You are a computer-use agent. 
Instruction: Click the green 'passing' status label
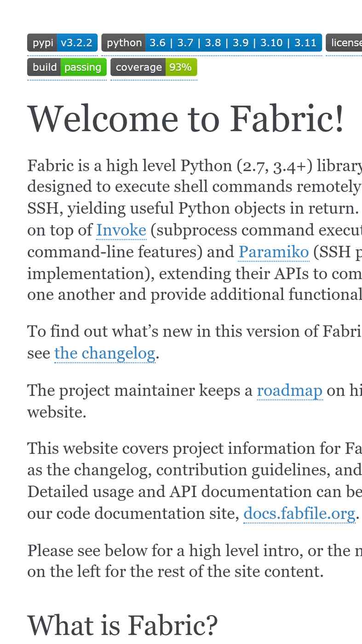[83, 67]
